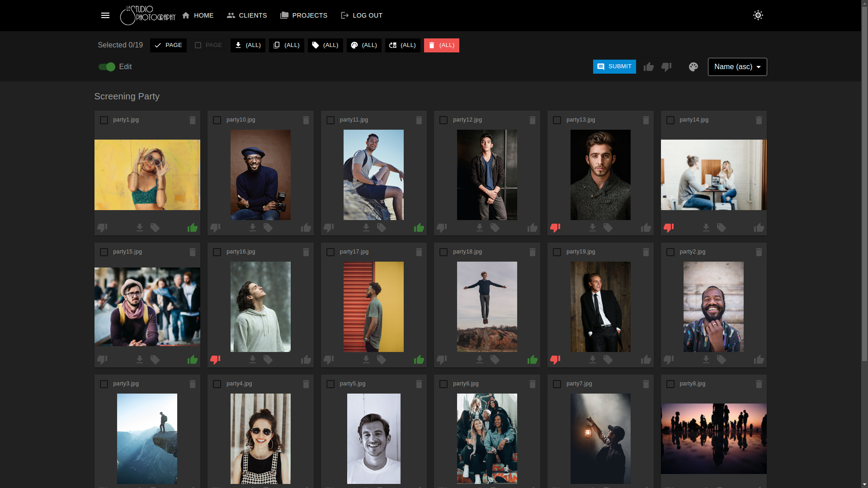The width and height of the screenshot is (868, 488).
Task: Click tag icon on party16.jpg
Action: (x=268, y=360)
